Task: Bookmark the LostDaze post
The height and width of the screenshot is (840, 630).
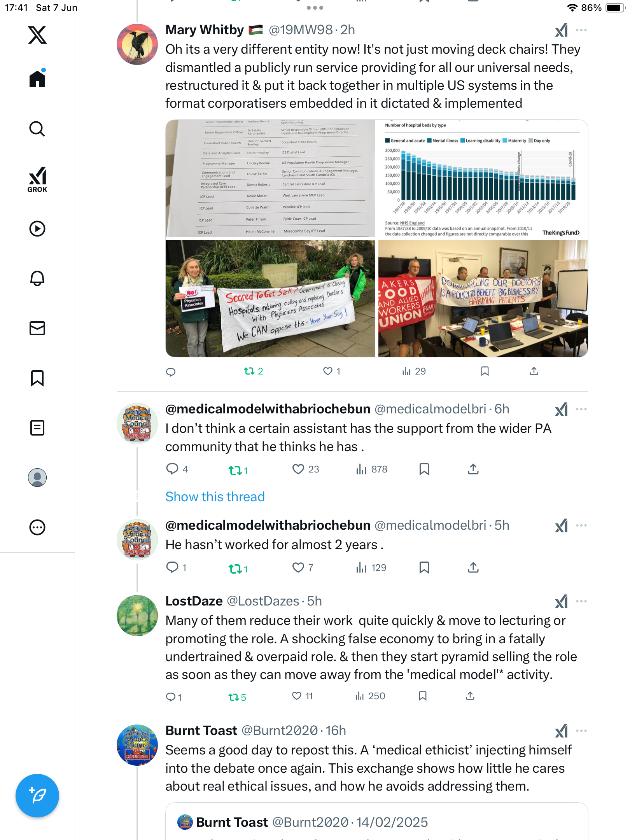Action: tap(423, 696)
